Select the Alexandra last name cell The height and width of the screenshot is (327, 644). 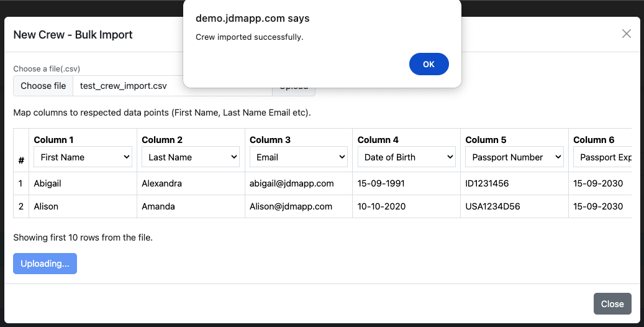pos(161,183)
